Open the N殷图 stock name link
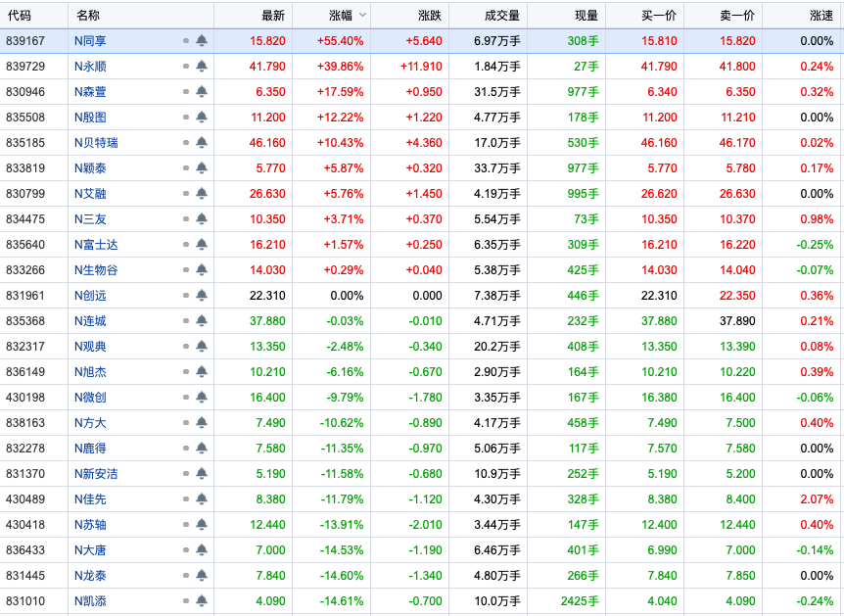 point(90,118)
